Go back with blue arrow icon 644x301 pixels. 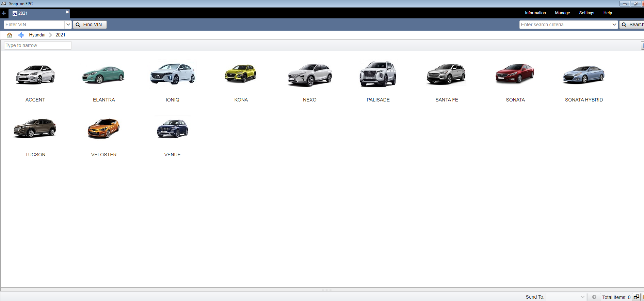(x=21, y=35)
